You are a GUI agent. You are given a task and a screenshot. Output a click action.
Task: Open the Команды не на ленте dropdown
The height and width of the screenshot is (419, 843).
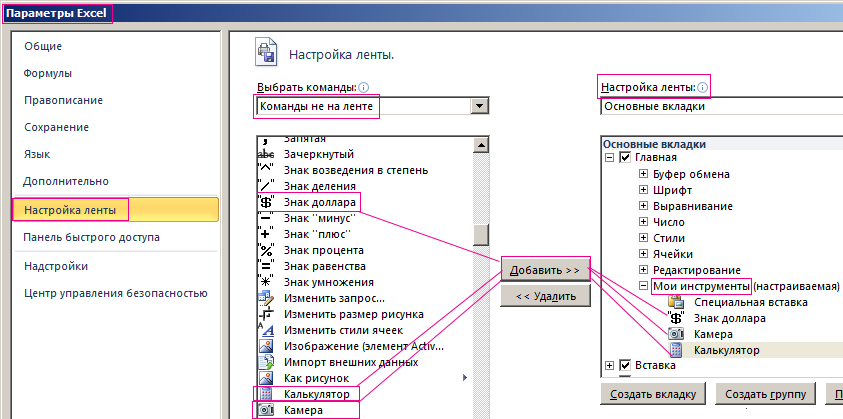point(480,106)
